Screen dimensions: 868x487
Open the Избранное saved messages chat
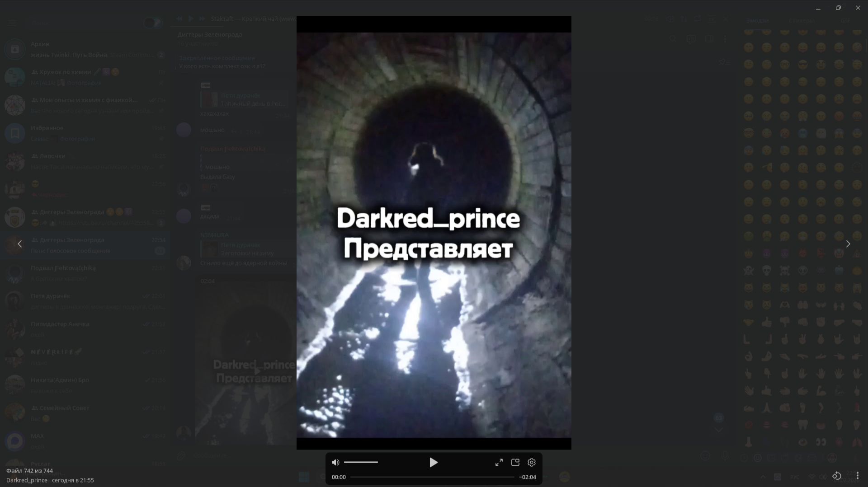click(x=85, y=133)
